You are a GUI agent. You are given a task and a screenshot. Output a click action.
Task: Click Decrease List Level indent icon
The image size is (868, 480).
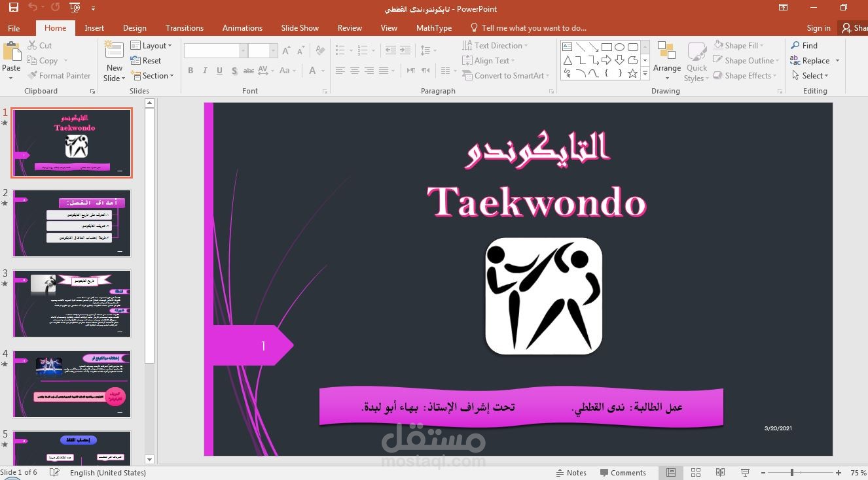tap(391, 50)
